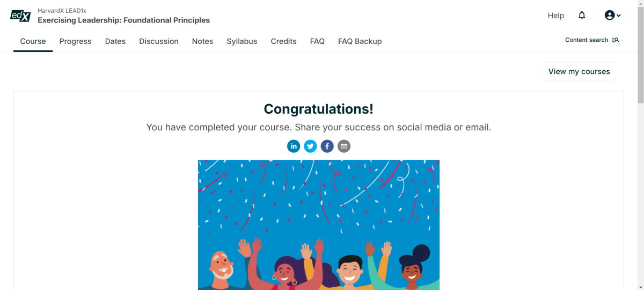The width and height of the screenshot is (644, 290).
Task: Open the user account menu
Action: [612, 16]
